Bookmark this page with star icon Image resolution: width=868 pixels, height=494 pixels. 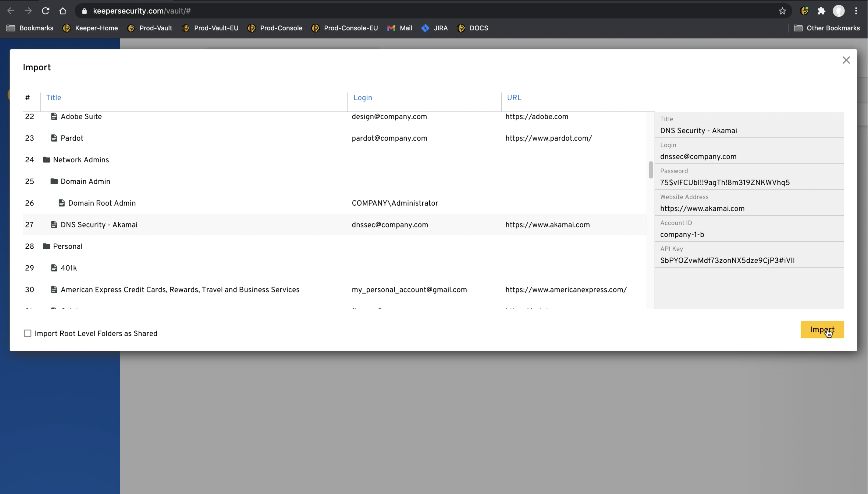pos(782,11)
